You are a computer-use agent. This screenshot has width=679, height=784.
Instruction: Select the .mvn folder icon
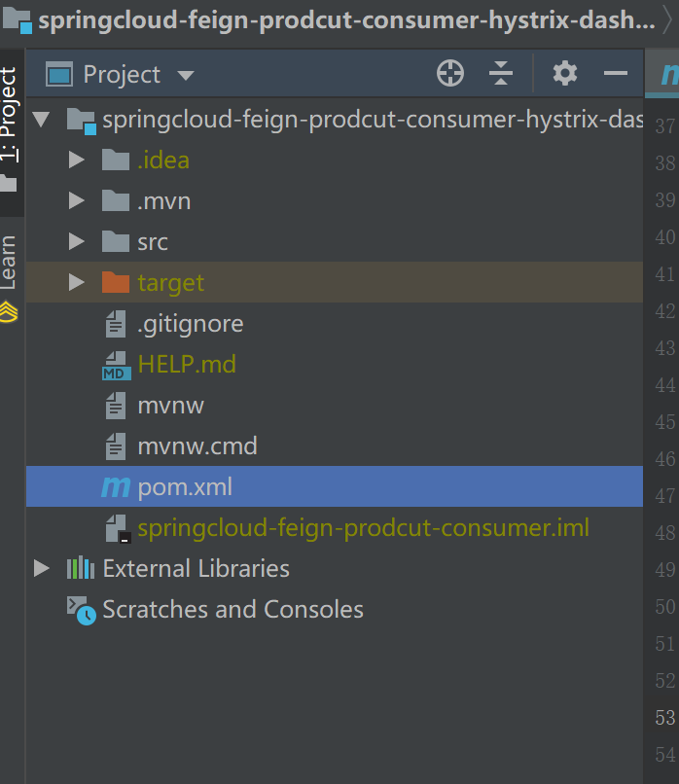click(x=116, y=200)
